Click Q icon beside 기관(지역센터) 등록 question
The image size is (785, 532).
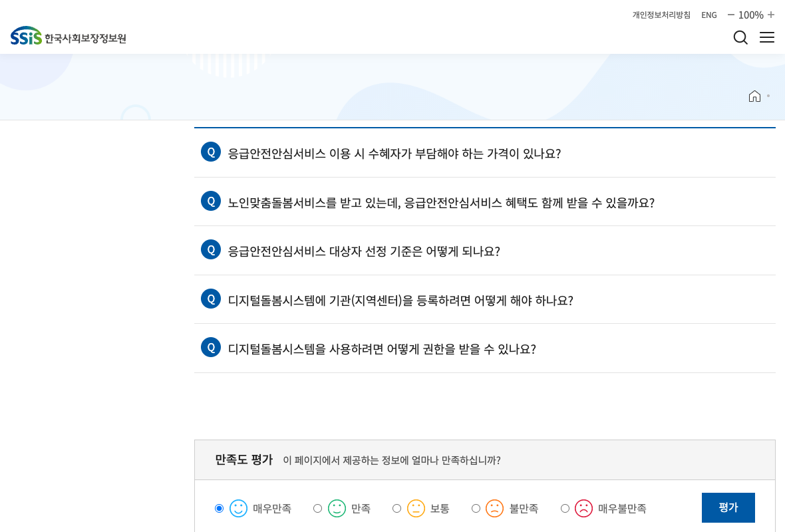(211, 299)
